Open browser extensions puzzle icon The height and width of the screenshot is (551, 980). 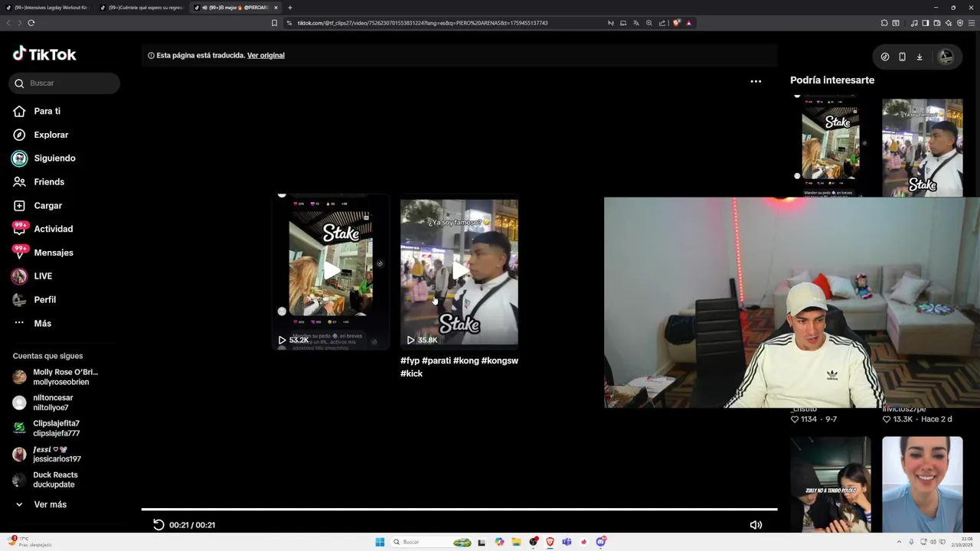pos(884,23)
